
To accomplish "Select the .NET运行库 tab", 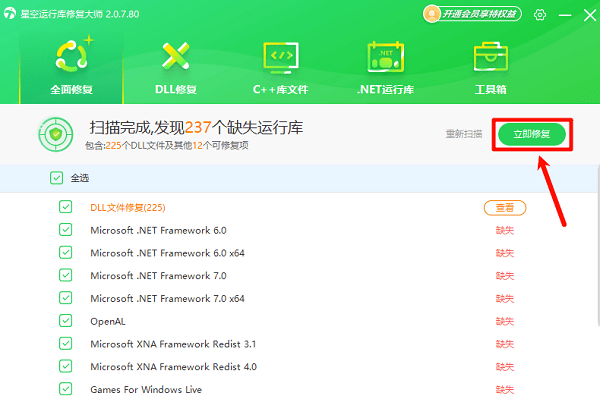I will [385, 68].
